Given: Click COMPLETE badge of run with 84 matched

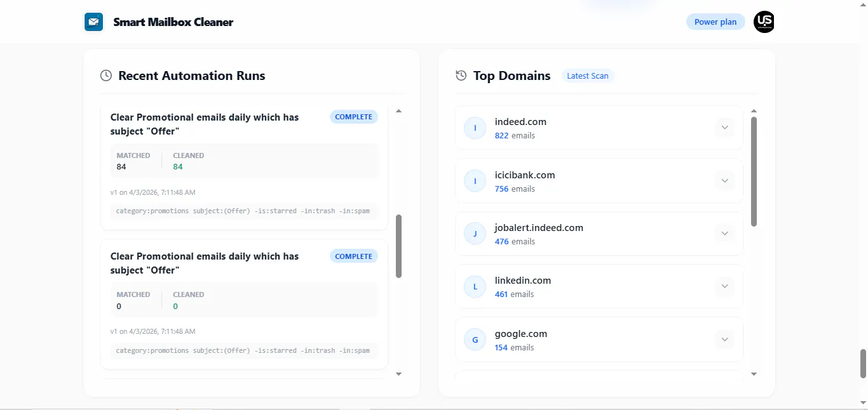Looking at the screenshot, I should click(354, 117).
